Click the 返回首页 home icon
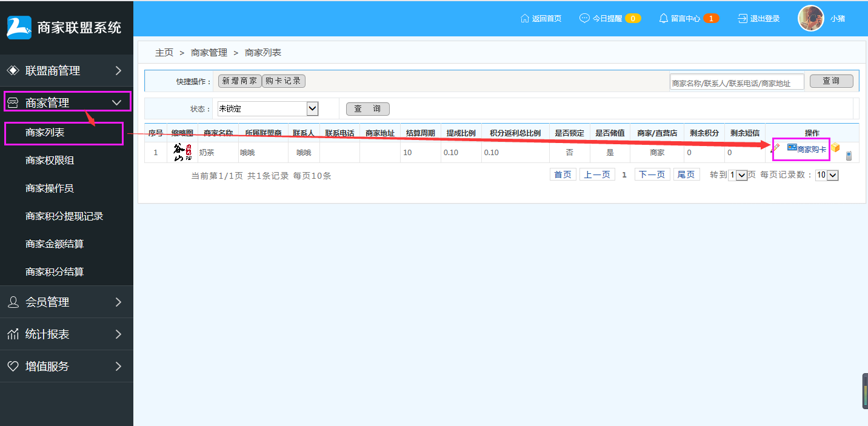This screenshot has height=426, width=868. [525, 18]
